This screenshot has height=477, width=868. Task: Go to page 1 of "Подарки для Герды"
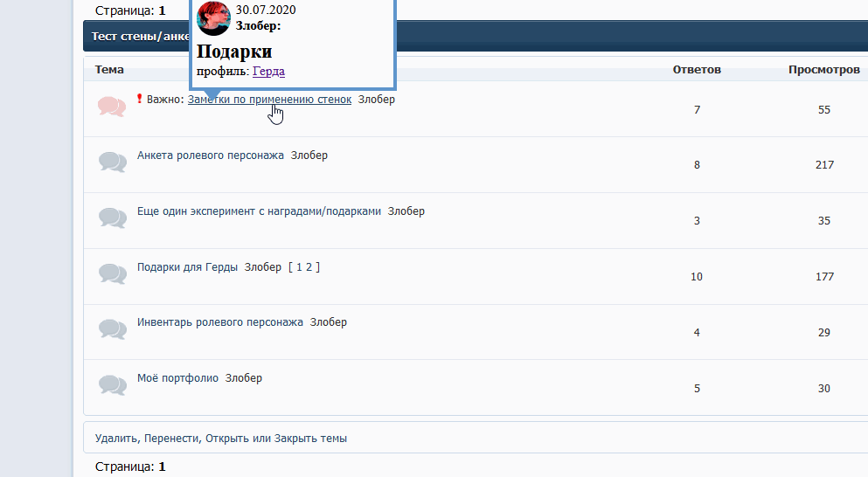pos(298,267)
